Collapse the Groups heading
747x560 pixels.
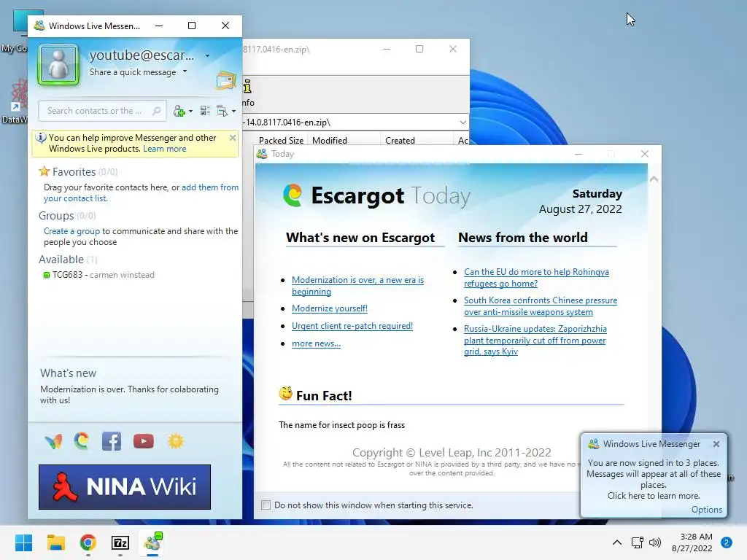coord(56,216)
